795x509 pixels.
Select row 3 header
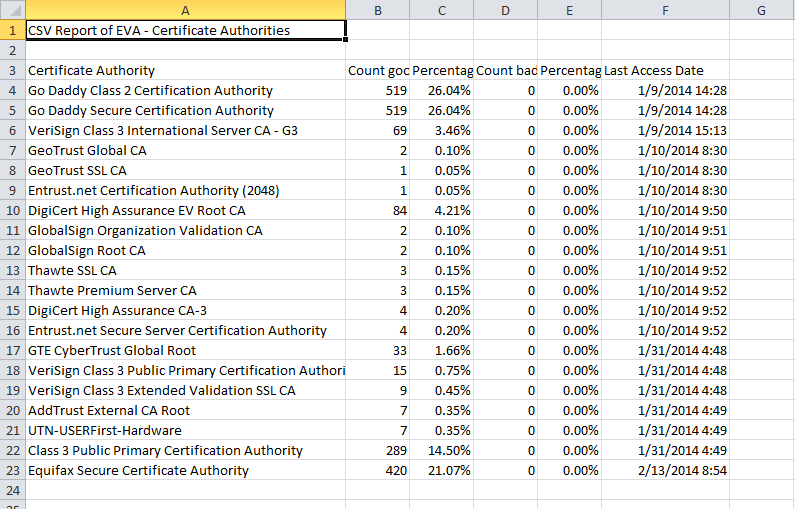(13, 70)
